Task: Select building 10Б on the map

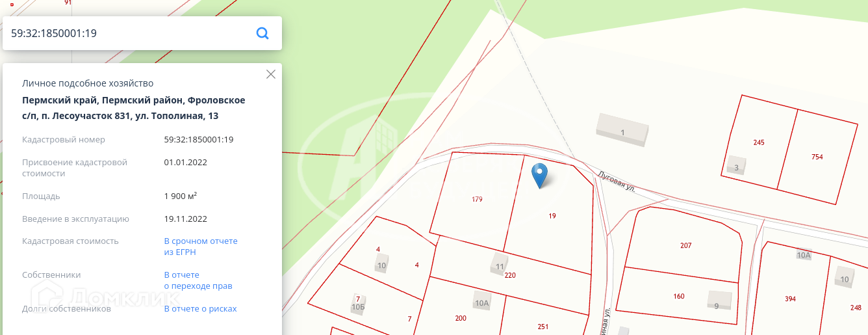Action: click(358, 306)
